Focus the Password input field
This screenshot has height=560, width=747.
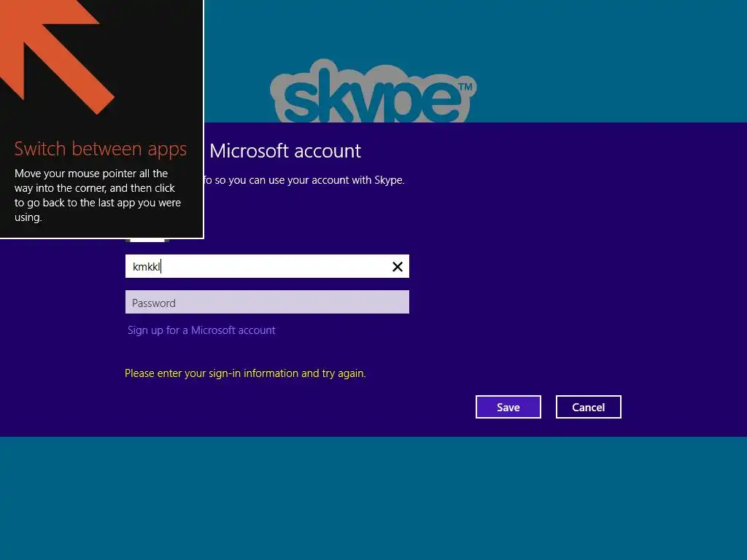pos(267,302)
